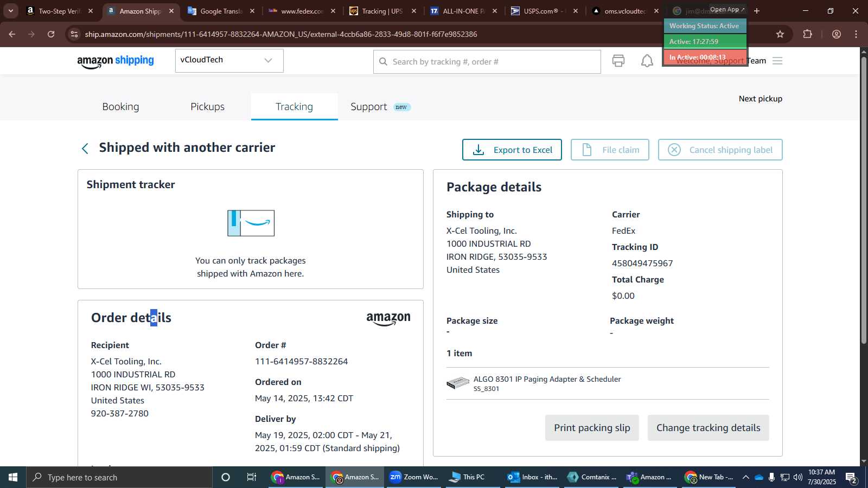Viewport: 868px width, 488px height.
Task: Click the tracking ID 458049475967
Action: click(x=642, y=264)
